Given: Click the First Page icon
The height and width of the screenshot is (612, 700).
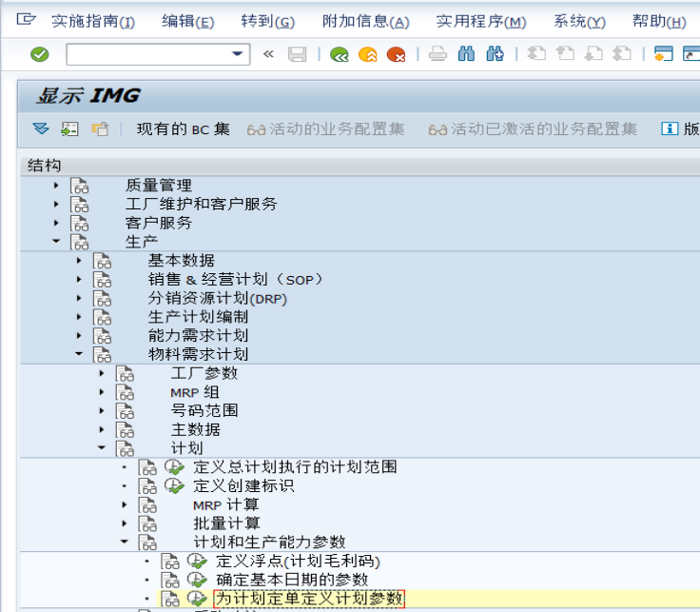Looking at the screenshot, I should (536, 54).
